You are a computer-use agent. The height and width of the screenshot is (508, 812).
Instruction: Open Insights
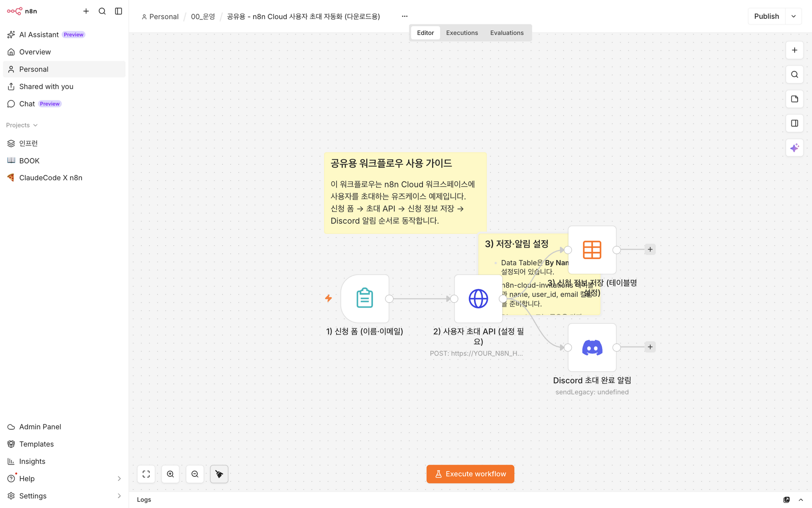pyautogui.click(x=64, y=461)
